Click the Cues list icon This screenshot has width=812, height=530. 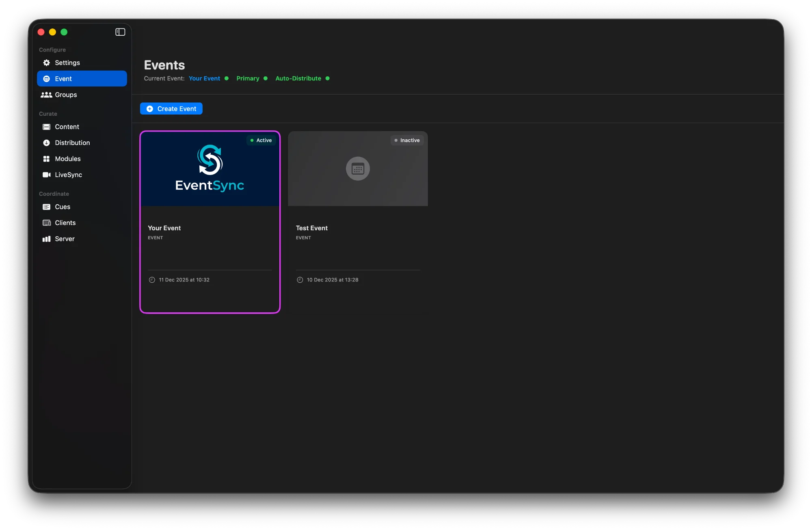click(x=46, y=207)
